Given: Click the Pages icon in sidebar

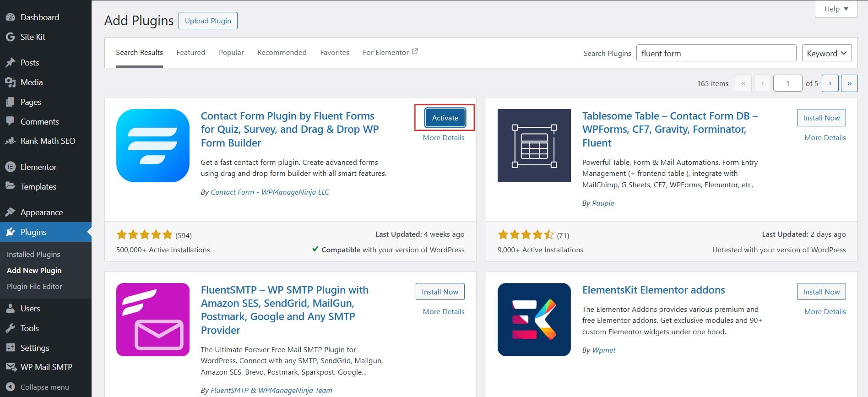Looking at the screenshot, I should coord(10,102).
